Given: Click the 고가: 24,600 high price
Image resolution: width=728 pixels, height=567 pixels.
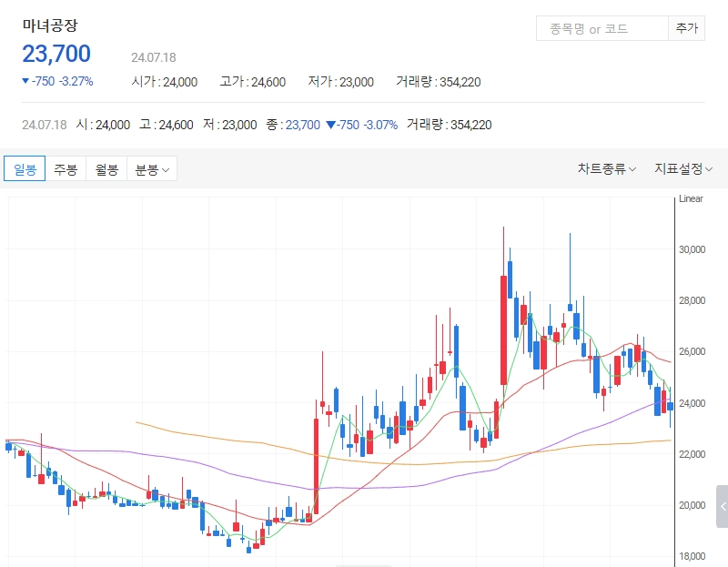Looking at the screenshot, I should (253, 82).
